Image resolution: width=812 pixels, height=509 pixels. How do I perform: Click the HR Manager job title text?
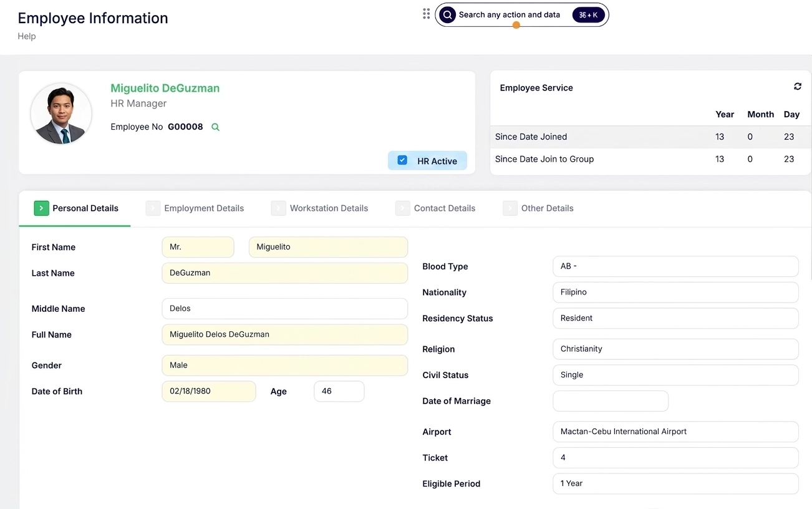(138, 104)
